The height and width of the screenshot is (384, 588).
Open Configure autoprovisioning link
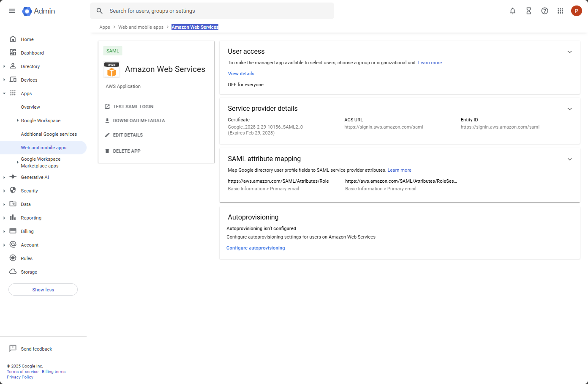click(256, 248)
